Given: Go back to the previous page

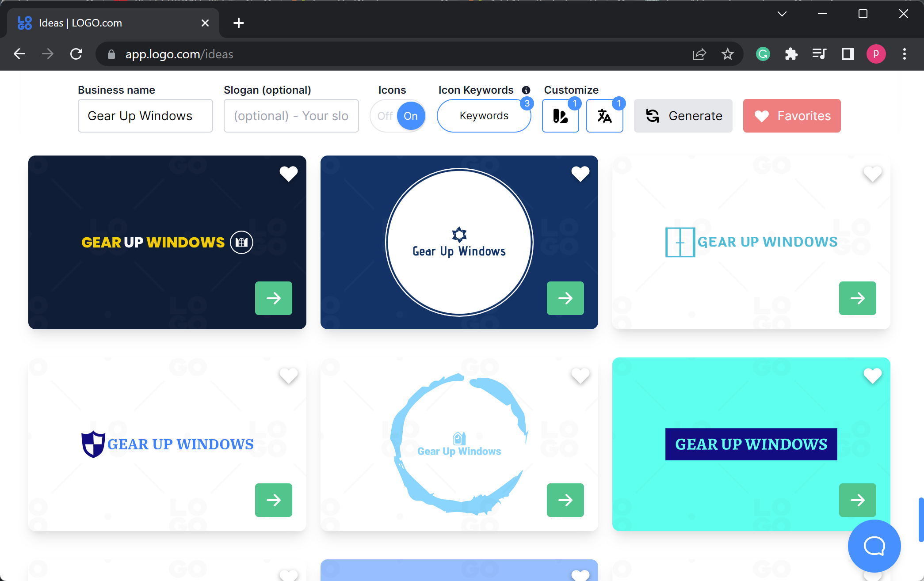Looking at the screenshot, I should coord(19,54).
